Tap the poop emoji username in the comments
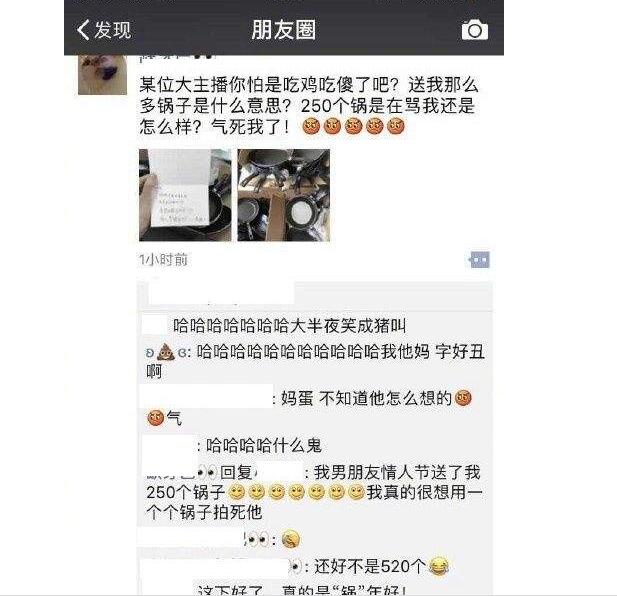Image resolution: width=617 pixels, height=596 pixels. 166,352
